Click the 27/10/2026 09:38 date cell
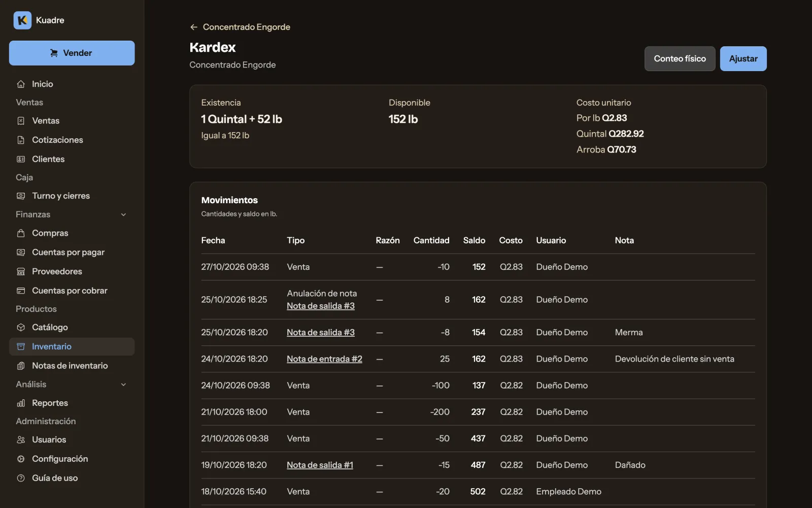812x508 pixels. 235,267
